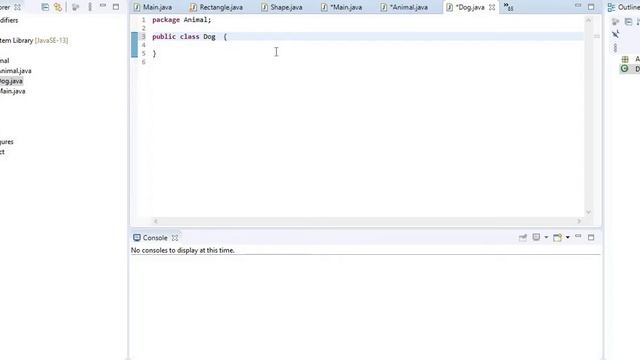Viewport: 640px width, 360px height.
Task: Select the project ending in 'ures'
Action: click(x=7, y=142)
